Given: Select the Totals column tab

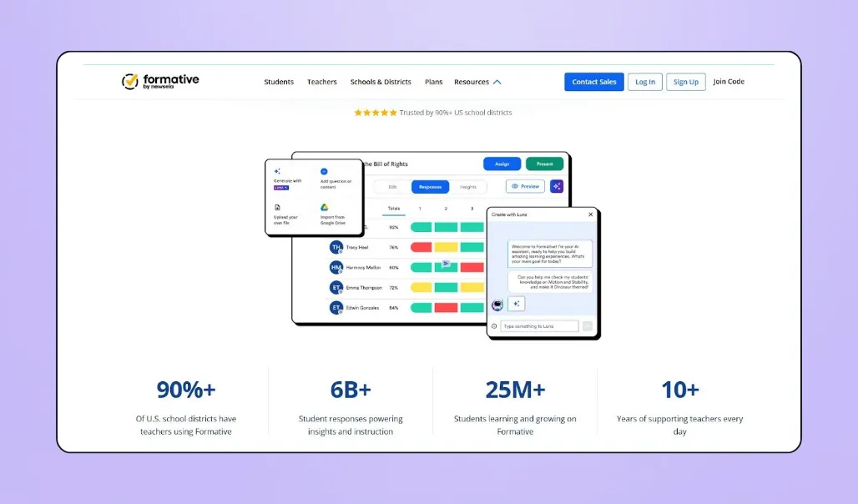Looking at the screenshot, I should coord(394,209).
